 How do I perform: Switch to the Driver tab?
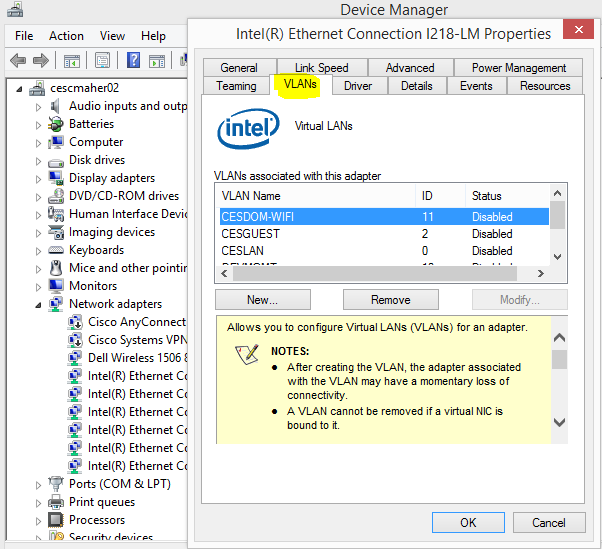coord(358,86)
